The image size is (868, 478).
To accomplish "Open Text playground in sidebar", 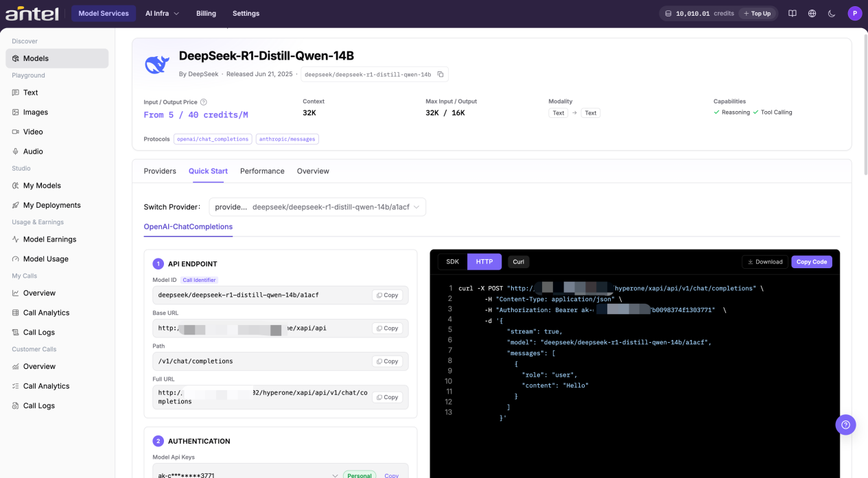I will pyautogui.click(x=57, y=93).
